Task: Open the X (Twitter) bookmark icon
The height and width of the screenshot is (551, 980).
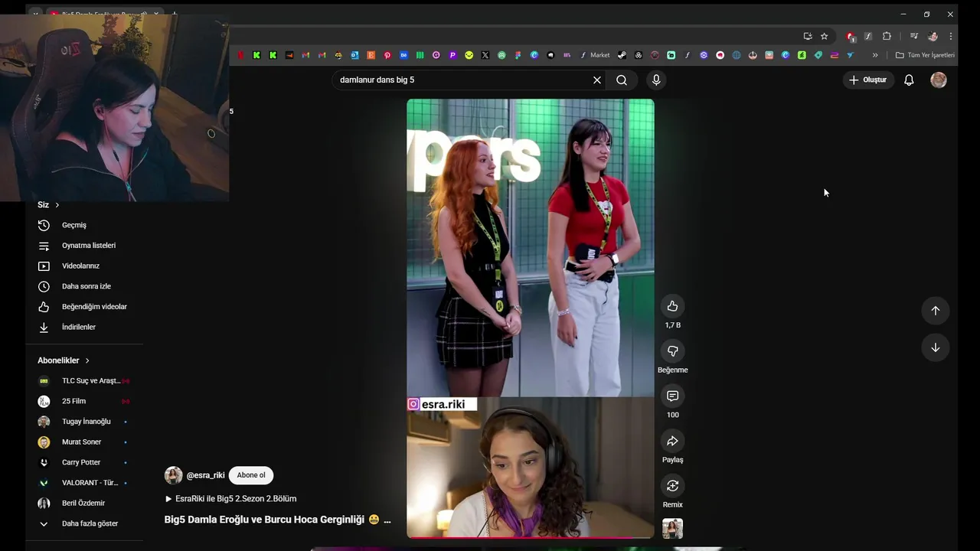Action: pyautogui.click(x=485, y=55)
